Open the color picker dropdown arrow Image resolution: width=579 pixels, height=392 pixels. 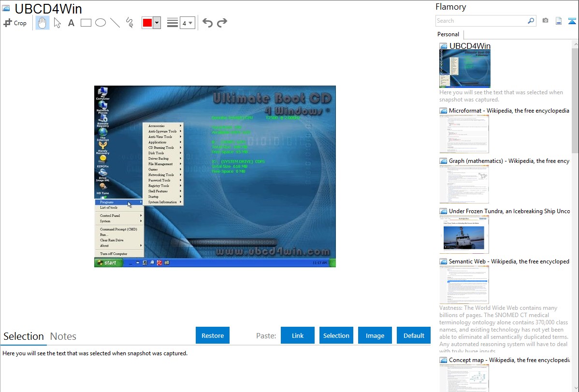pyautogui.click(x=157, y=23)
